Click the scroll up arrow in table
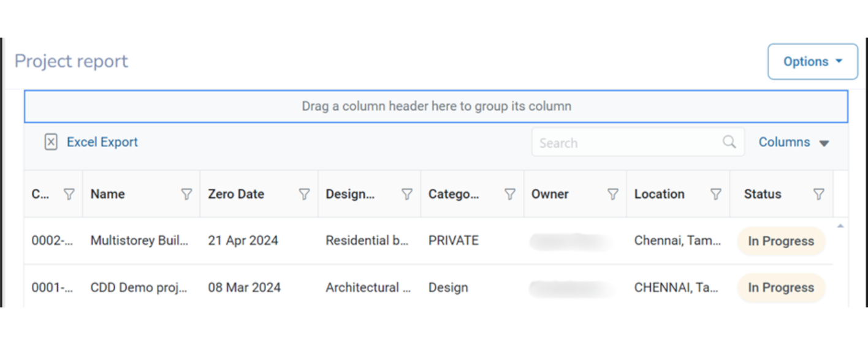Viewport: 868px width, 345px height. [x=840, y=226]
